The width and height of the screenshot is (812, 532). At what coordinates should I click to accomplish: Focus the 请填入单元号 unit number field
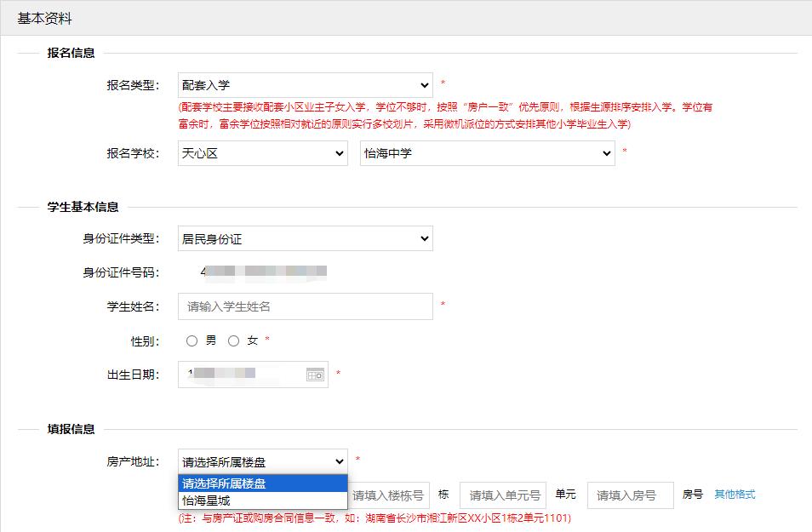503,495
